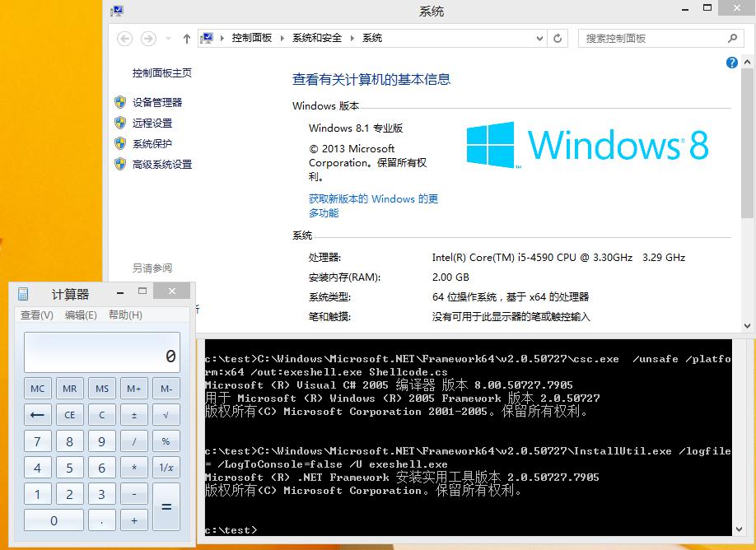The image size is (756, 550).
Task: Click the CE button in Calculator
Action: point(70,414)
